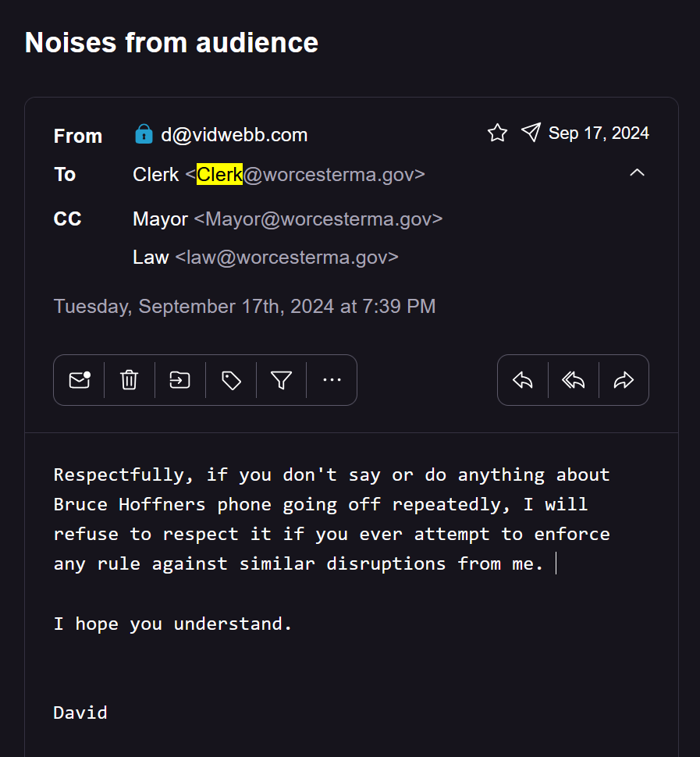The width and height of the screenshot is (700, 757).
Task: Click the blue encryption lock icon
Action: pos(144,135)
